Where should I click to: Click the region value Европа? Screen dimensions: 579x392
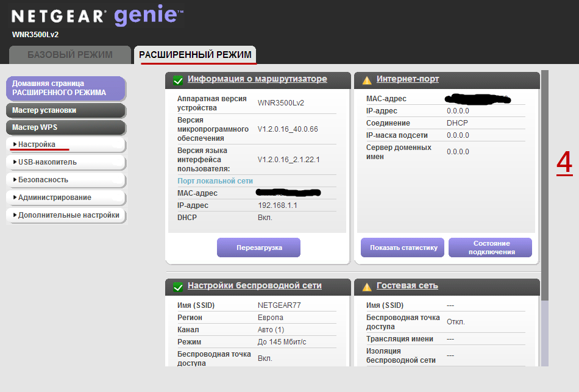[x=270, y=318]
